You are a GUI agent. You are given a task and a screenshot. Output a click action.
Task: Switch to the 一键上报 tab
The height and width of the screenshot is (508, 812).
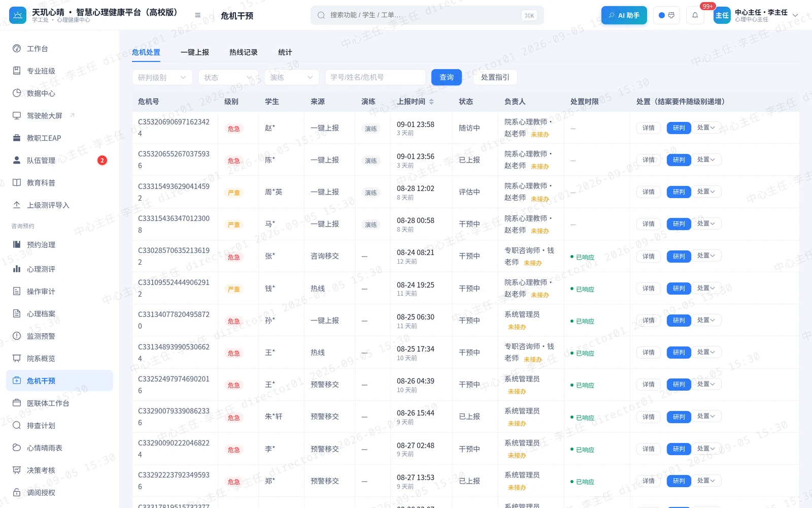[x=195, y=52]
